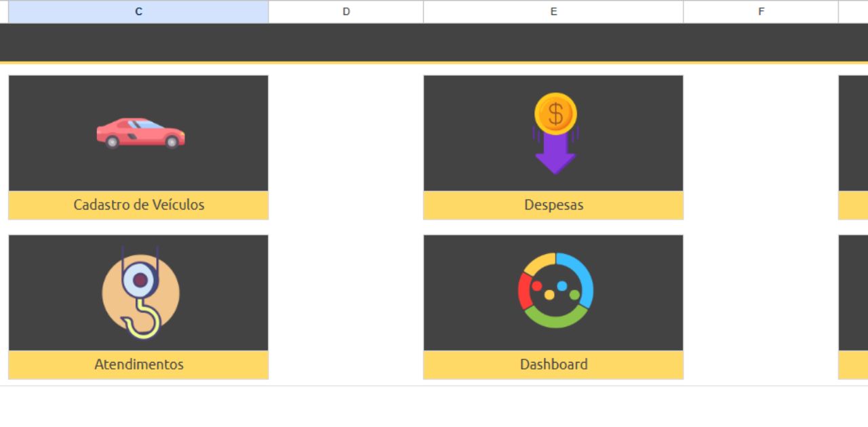Viewport: 868px width, 427px height.
Task: Select column F header
Action: click(761, 12)
